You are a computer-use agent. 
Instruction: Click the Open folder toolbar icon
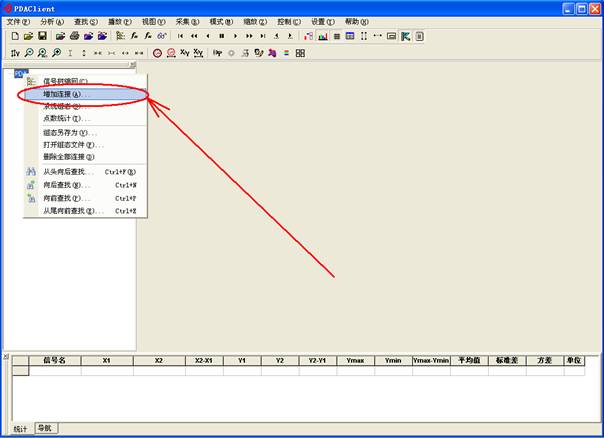[x=28, y=36]
